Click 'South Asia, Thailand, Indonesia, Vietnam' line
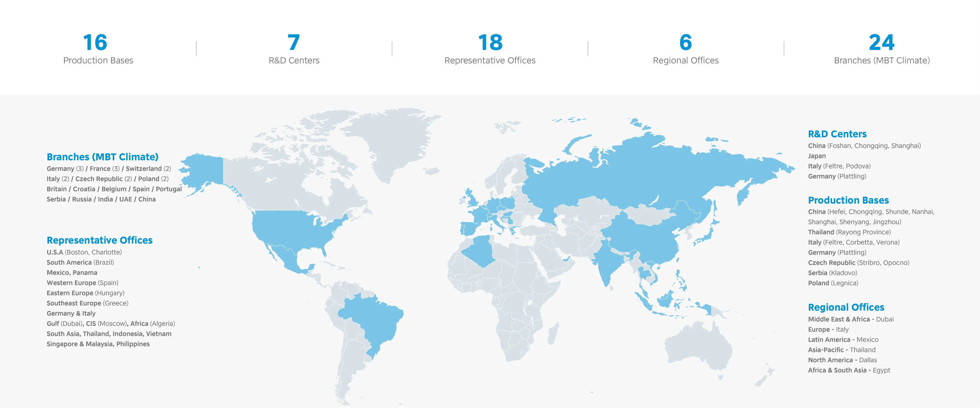Viewport: 980px width, 408px height. click(109, 334)
